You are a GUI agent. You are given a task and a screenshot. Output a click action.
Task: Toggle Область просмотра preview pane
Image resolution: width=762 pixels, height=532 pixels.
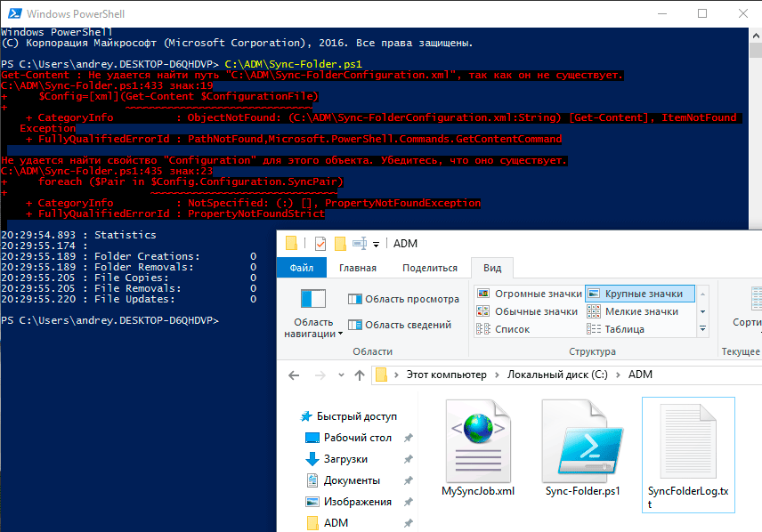[x=403, y=299]
